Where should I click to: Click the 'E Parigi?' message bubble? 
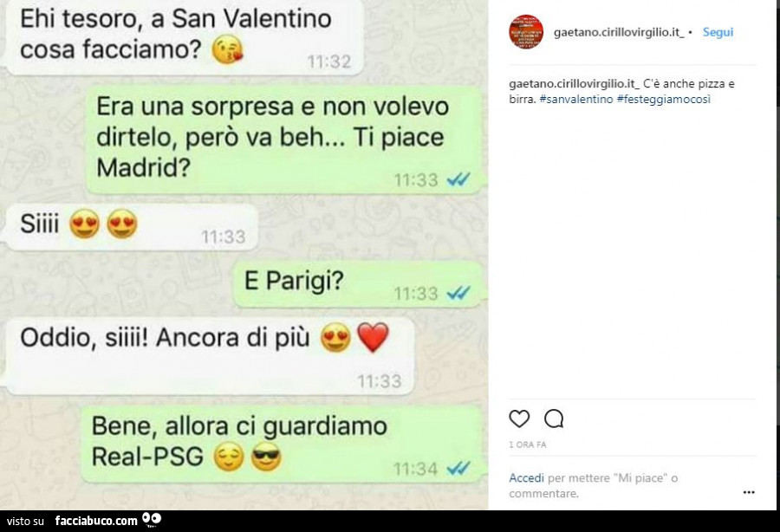click(359, 284)
